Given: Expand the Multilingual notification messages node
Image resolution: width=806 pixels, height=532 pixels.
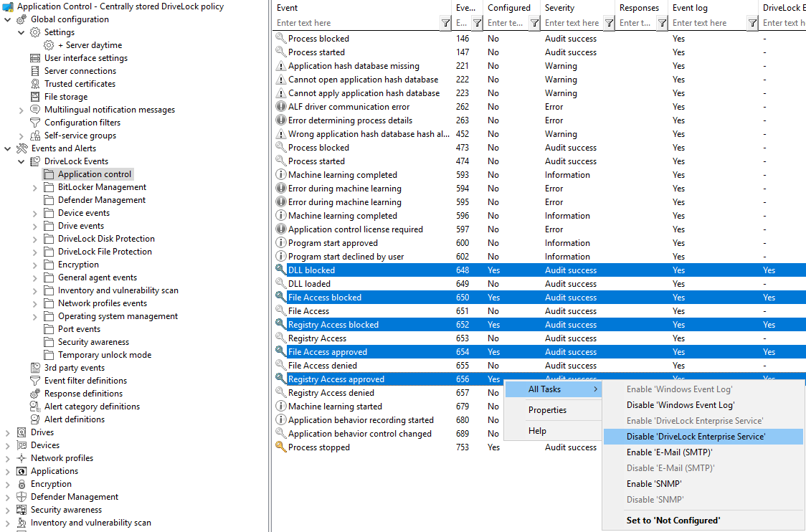Looking at the screenshot, I should [22, 110].
